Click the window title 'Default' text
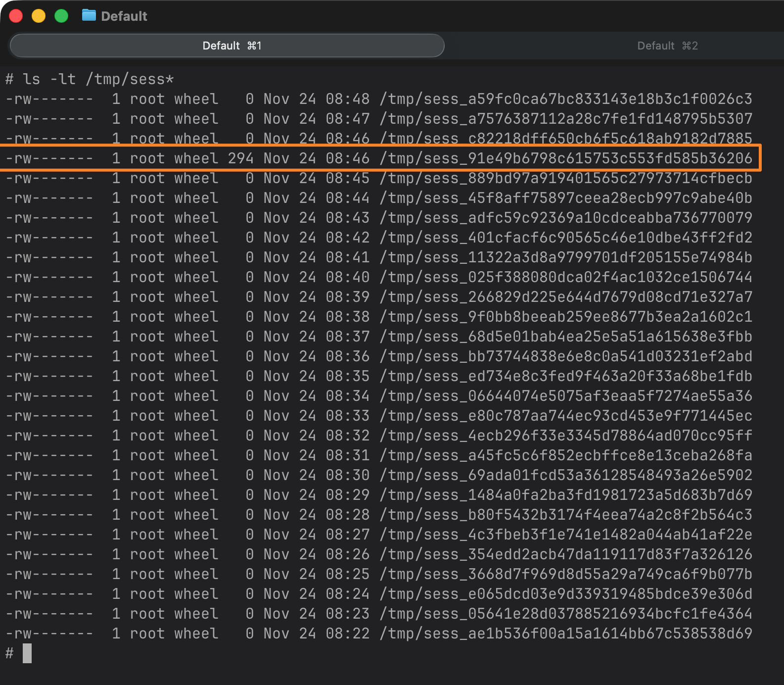The width and height of the screenshot is (784, 685). point(124,16)
